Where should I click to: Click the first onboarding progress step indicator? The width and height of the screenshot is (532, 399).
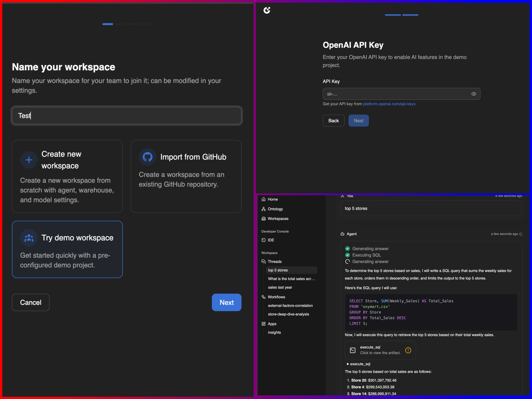107,24
